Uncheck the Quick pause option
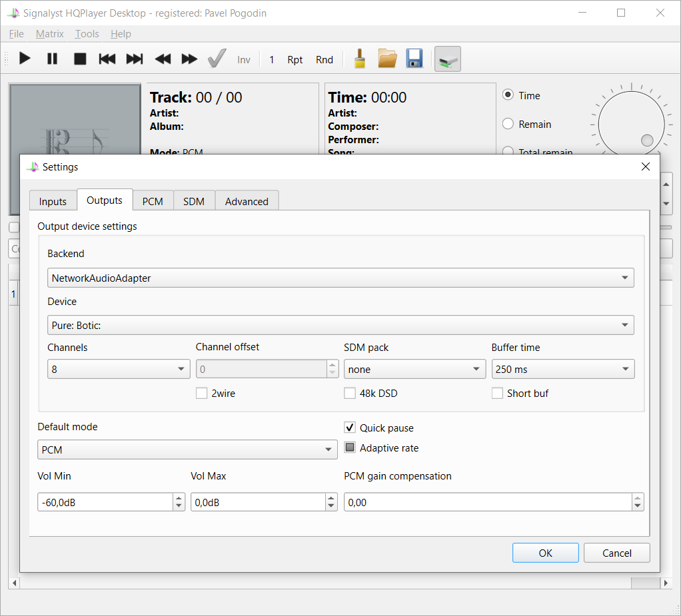 [x=350, y=428]
